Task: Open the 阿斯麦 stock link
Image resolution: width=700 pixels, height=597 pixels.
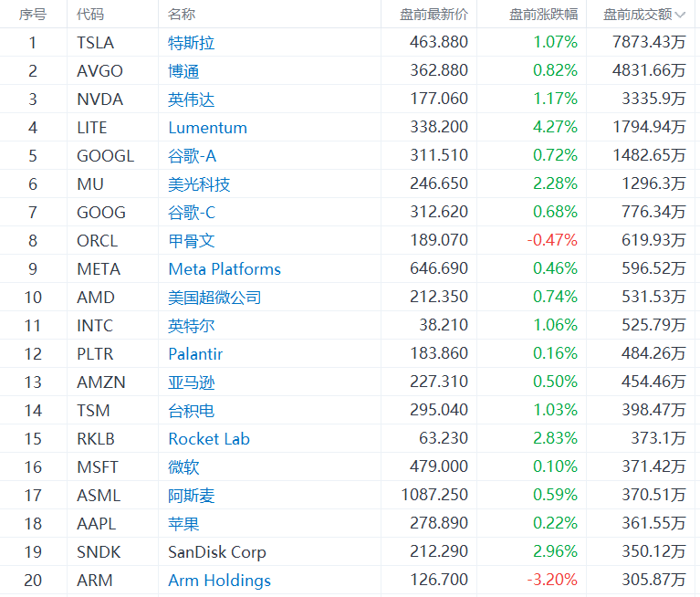Action: point(192,496)
